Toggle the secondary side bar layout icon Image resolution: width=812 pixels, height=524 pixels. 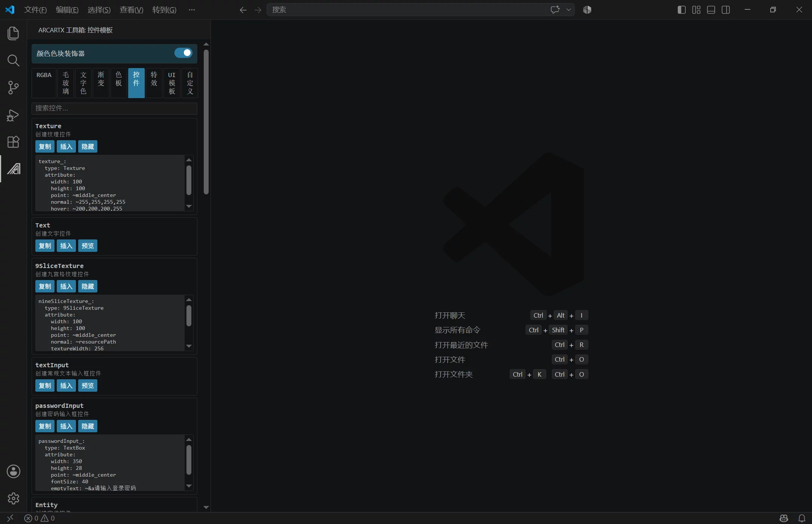click(x=726, y=10)
